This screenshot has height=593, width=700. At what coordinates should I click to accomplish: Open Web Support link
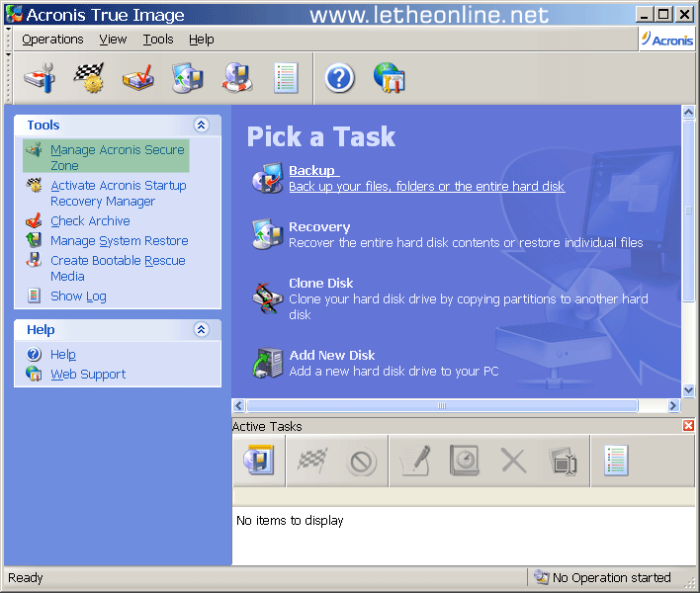click(88, 374)
